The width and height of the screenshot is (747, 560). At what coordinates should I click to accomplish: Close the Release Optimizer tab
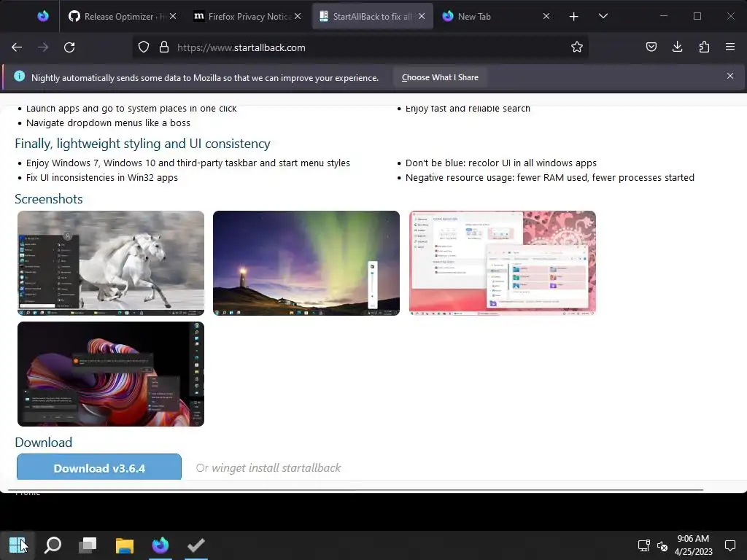pos(173,16)
